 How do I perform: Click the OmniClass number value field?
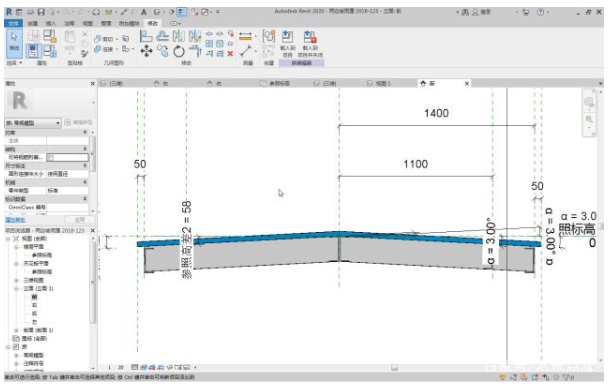tap(67, 207)
